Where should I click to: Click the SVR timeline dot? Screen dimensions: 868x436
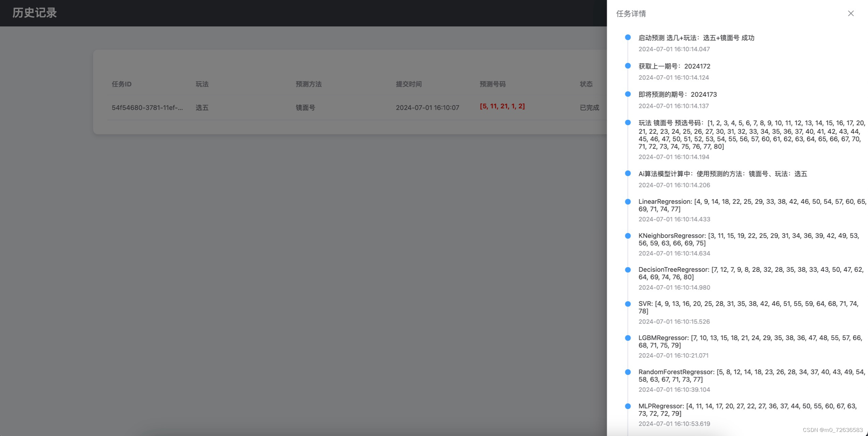pos(628,304)
